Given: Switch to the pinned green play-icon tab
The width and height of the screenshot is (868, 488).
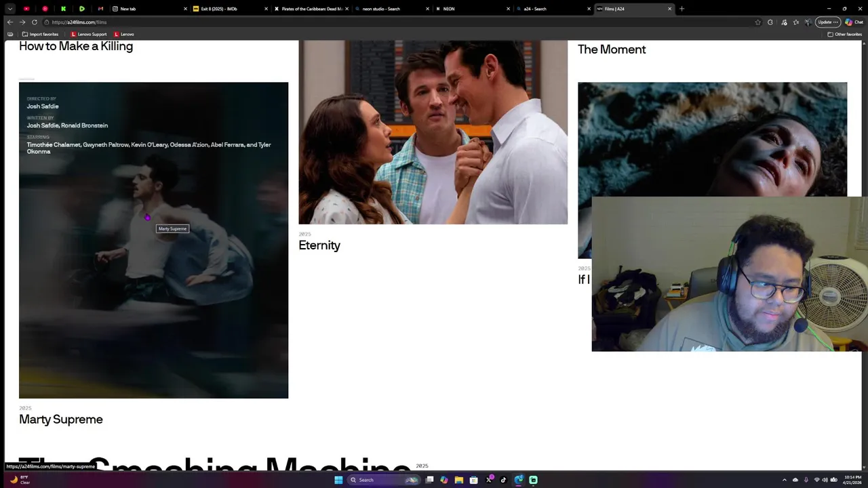Looking at the screenshot, I should click(x=82, y=9).
